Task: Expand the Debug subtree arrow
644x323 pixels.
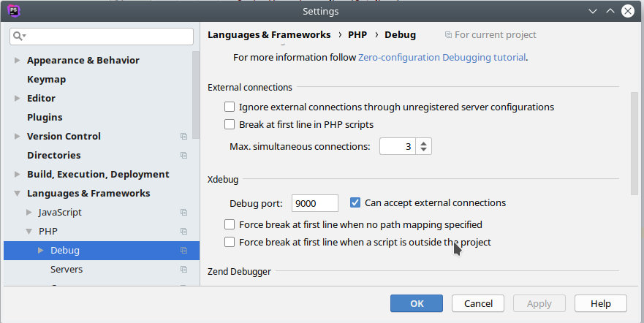Action: click(x=41, y=250)
